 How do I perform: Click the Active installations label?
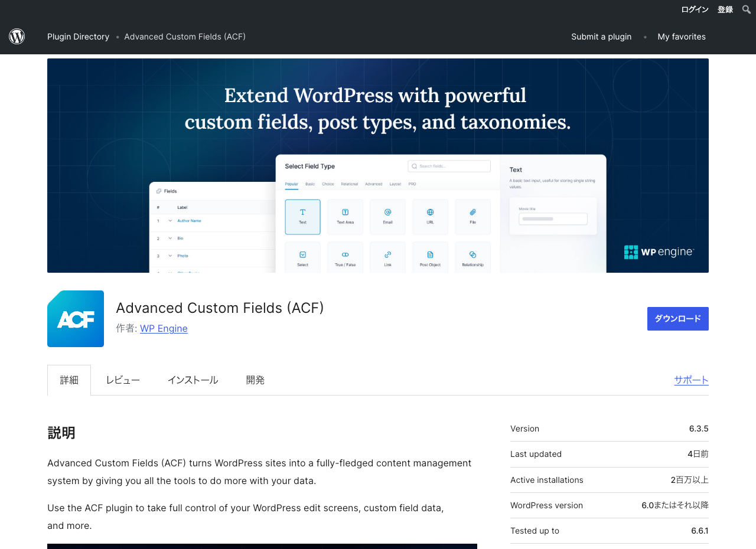[x=547, y=480]
